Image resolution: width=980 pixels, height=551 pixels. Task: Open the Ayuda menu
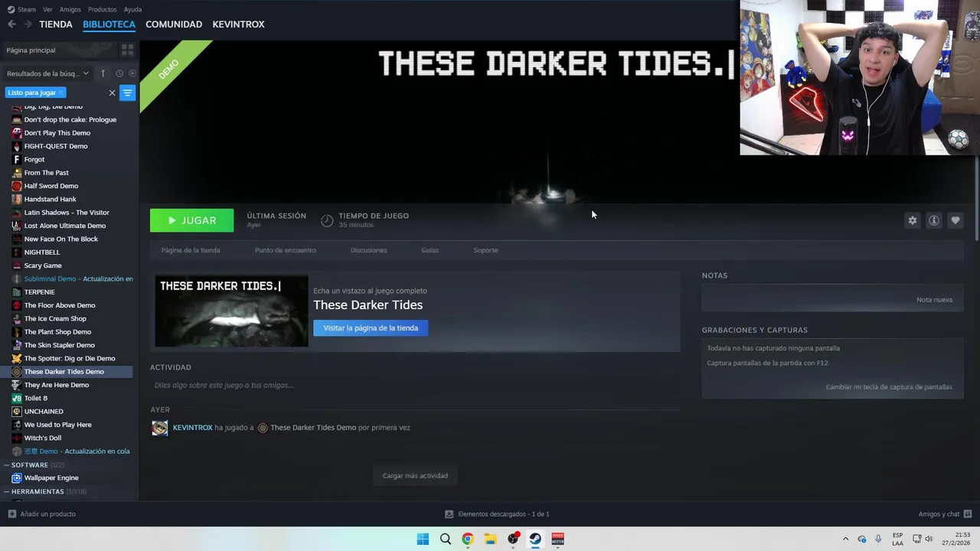click(x=132, y=10)
